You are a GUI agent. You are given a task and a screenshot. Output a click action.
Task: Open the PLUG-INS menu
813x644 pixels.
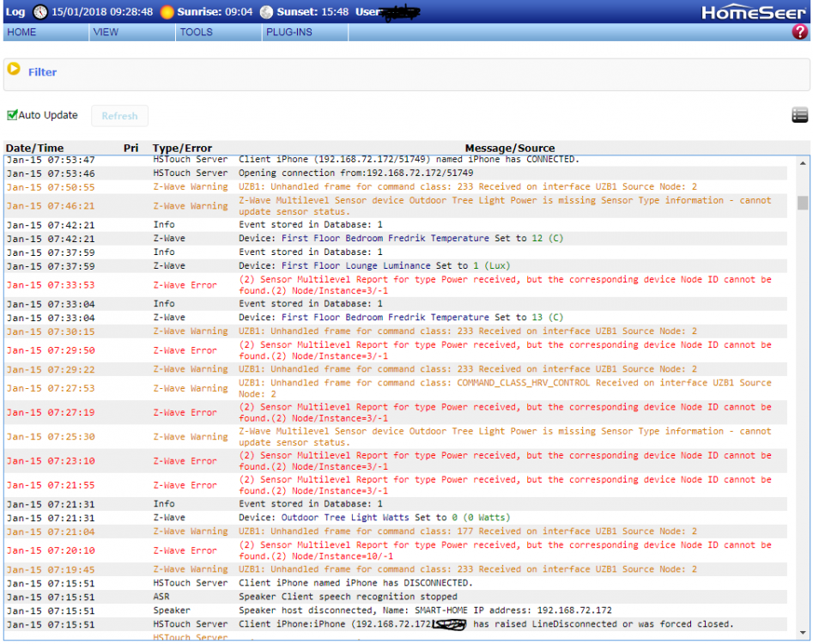(289, 33)
